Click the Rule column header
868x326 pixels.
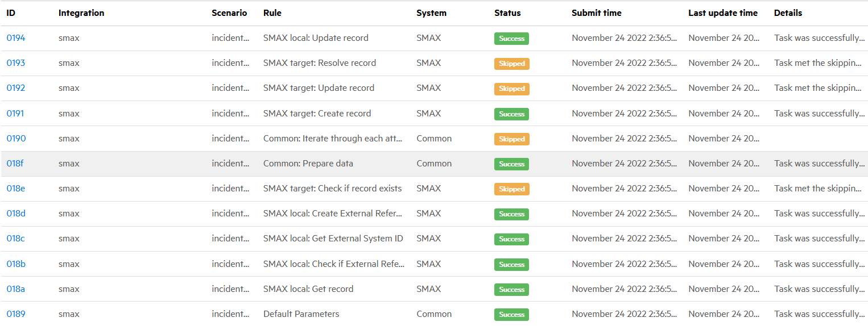click(272, 13)
